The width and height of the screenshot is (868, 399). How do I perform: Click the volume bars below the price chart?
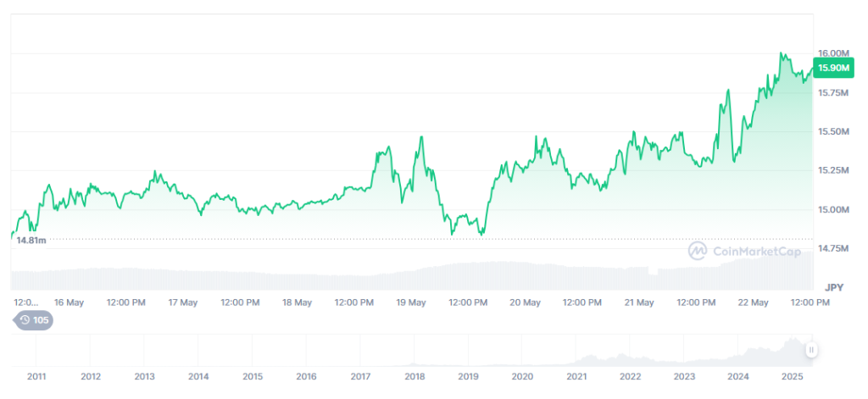[x=407, y=277]
